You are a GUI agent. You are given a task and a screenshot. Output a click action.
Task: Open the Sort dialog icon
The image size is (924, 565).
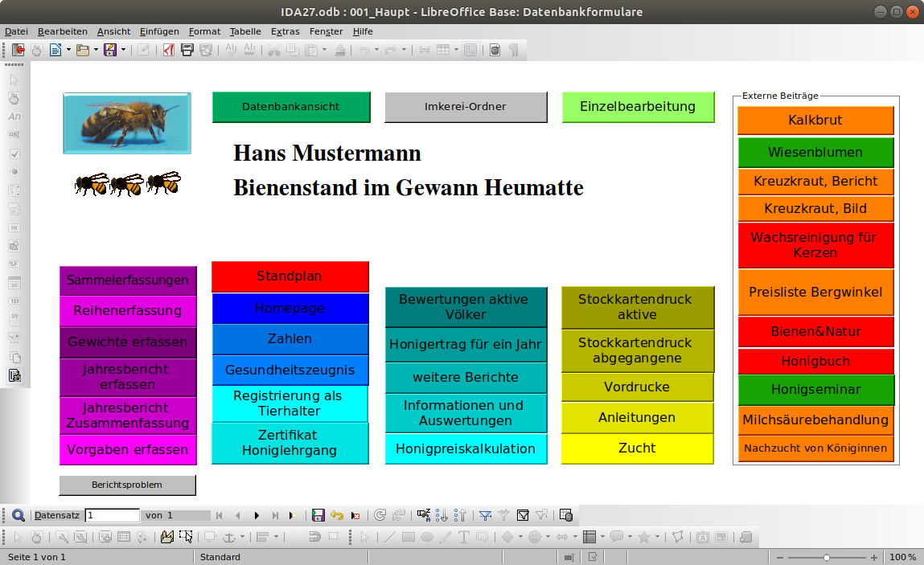[423, 515]
